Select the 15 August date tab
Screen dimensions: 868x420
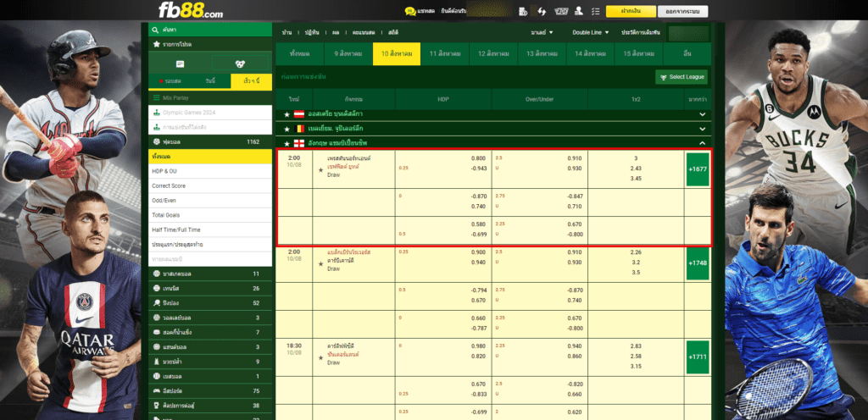click(638, 54)
